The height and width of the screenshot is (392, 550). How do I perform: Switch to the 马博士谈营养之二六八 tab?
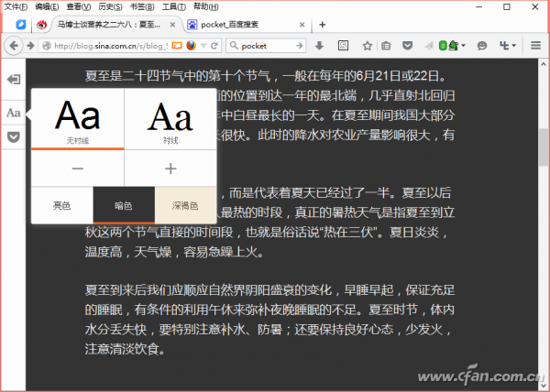click(115, 25)
